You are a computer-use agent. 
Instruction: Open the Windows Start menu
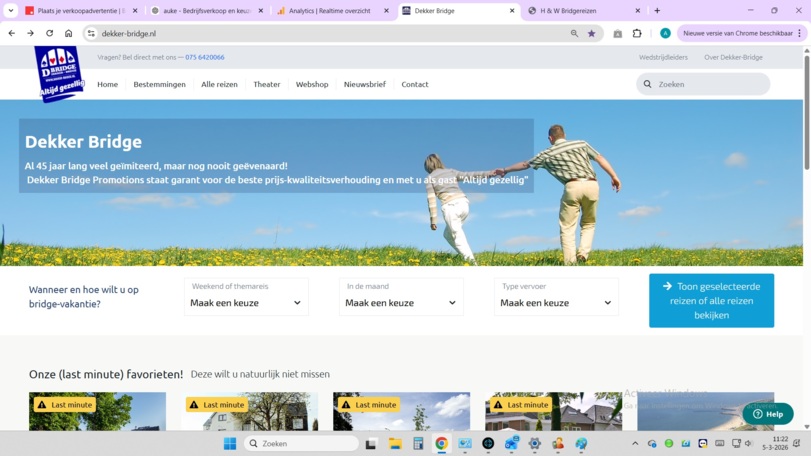pos(229,443)
